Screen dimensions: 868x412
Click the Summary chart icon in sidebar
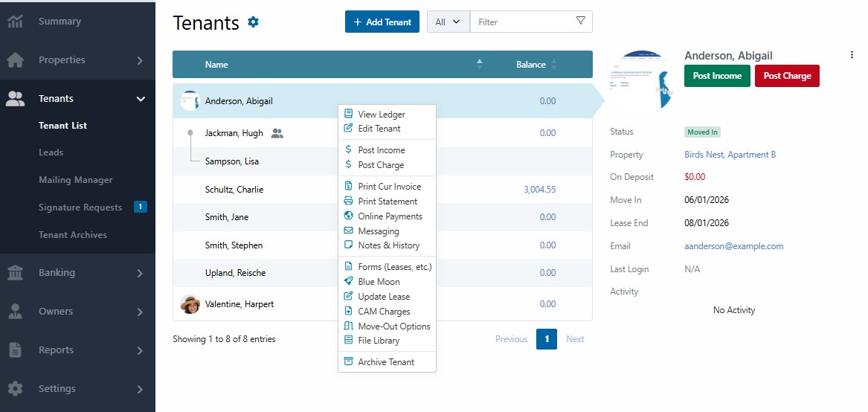16,22
